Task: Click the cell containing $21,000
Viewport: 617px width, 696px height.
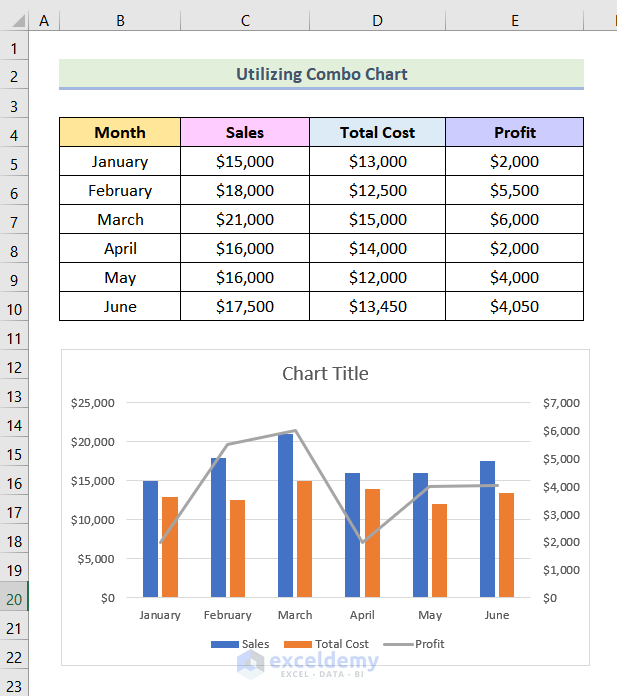Action: point(245,220)
